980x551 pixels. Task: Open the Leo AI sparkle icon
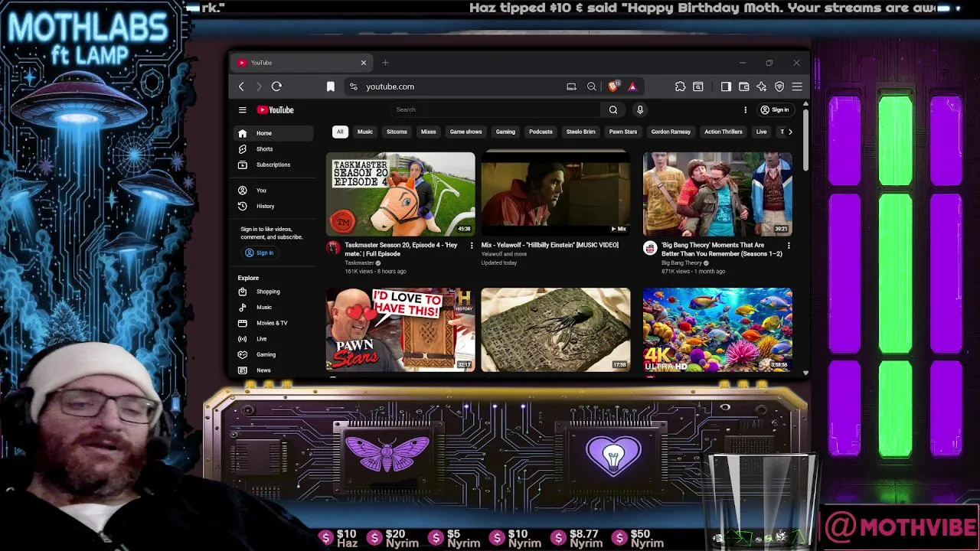(x=762, y=86)
